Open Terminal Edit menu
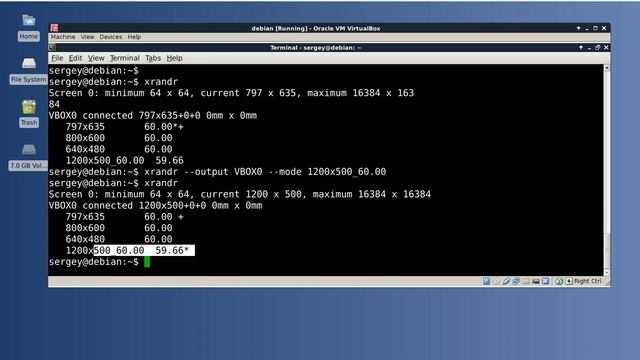 75,58
